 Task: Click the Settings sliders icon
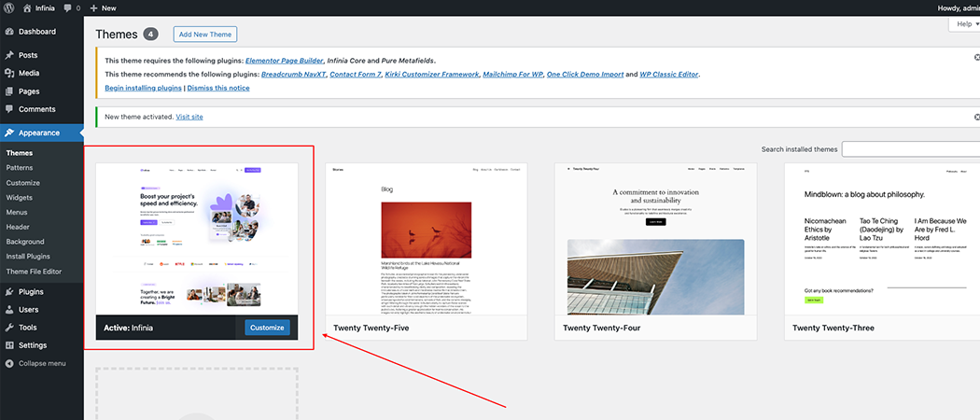9,345
